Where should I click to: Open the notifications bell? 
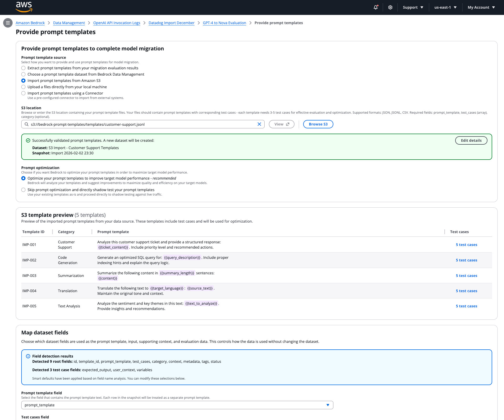coord(376,7)
